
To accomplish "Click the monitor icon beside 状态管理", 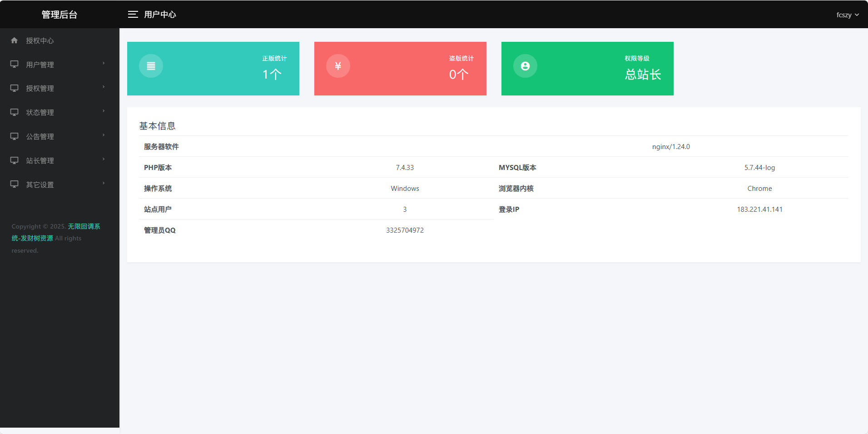I will (15, 112).
